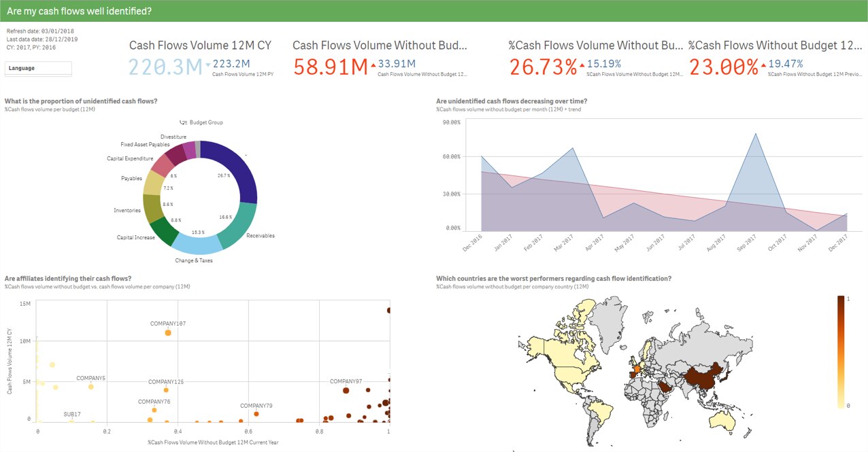Viewport: 868px width, 452px height.
Task: Select the COMPANY97 bubble in scatter plot
Action: pos(346,390)
